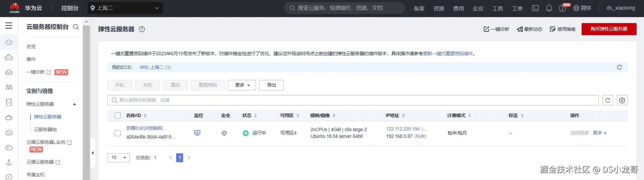Select all servers with header checkbox
644x180 pixels.
(118, 115)
